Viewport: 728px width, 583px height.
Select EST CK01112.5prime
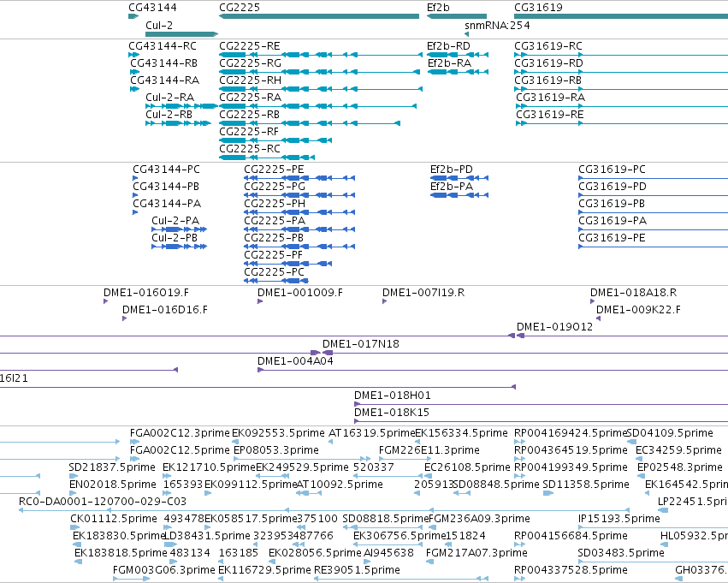[x=75, y=527]
